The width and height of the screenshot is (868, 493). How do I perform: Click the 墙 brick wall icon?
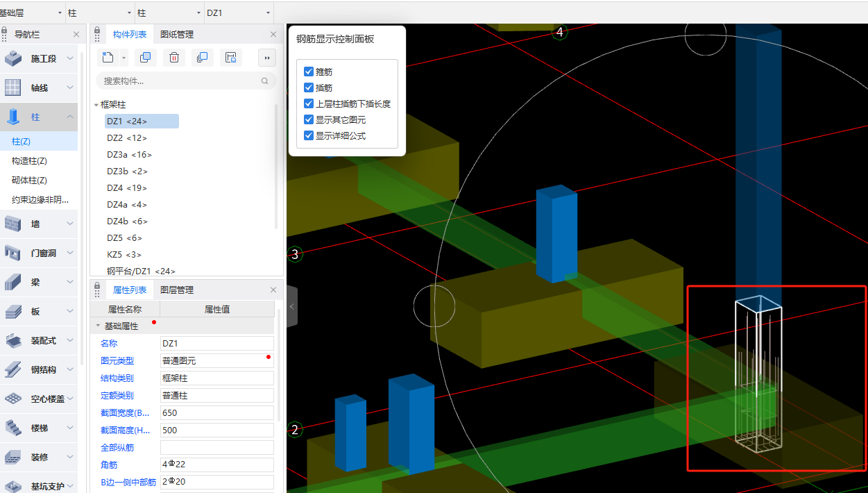pyautogui.click(x=13, y=224)
